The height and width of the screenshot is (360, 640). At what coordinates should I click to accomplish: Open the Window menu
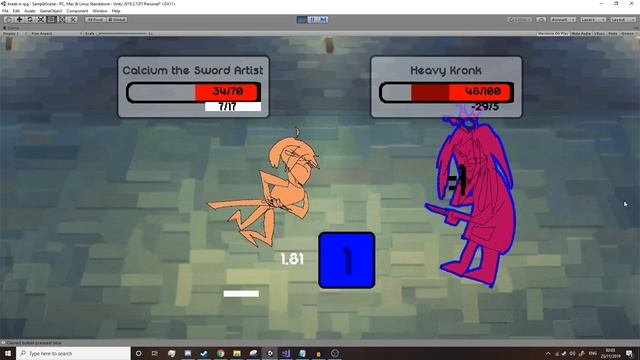point(100,11)
